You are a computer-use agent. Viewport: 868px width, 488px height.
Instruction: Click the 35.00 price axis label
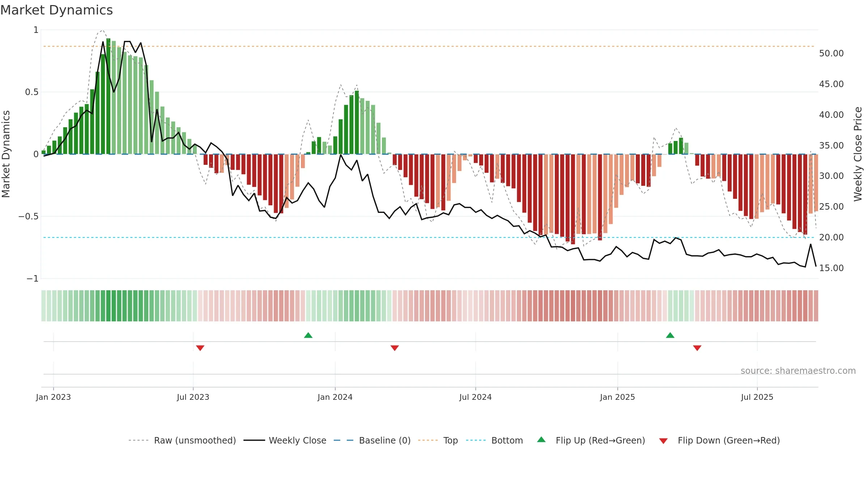pyautogui.click(x=831, y=145)
